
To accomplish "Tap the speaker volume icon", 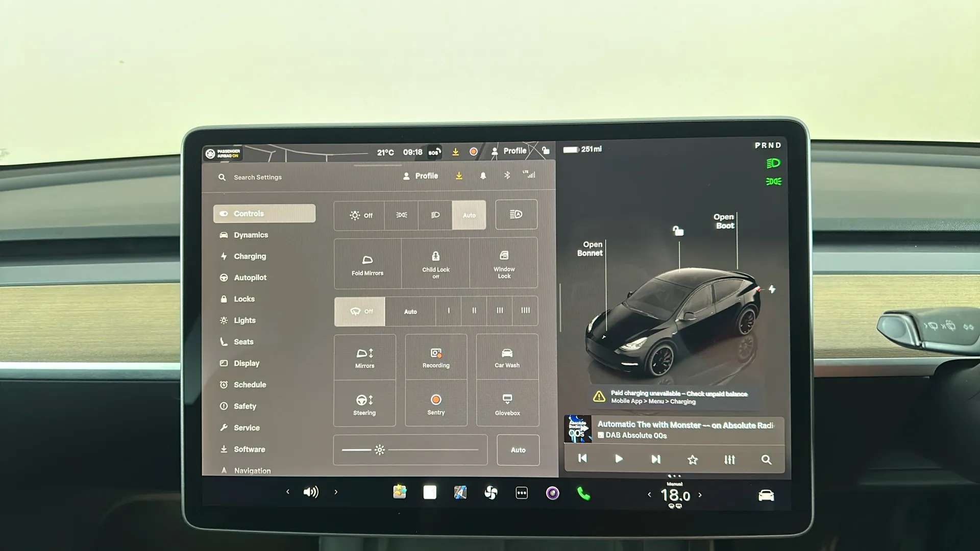I will 311,492.
